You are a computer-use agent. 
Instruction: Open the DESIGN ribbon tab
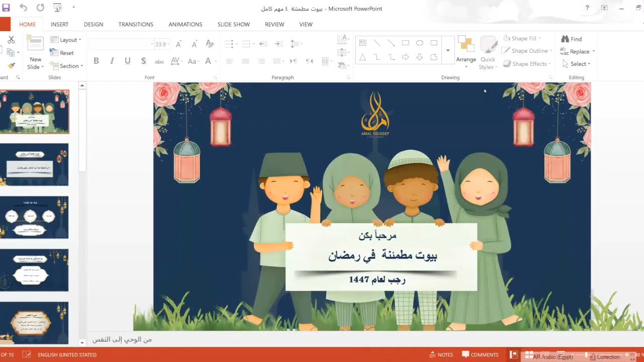(x=94, y=24)
